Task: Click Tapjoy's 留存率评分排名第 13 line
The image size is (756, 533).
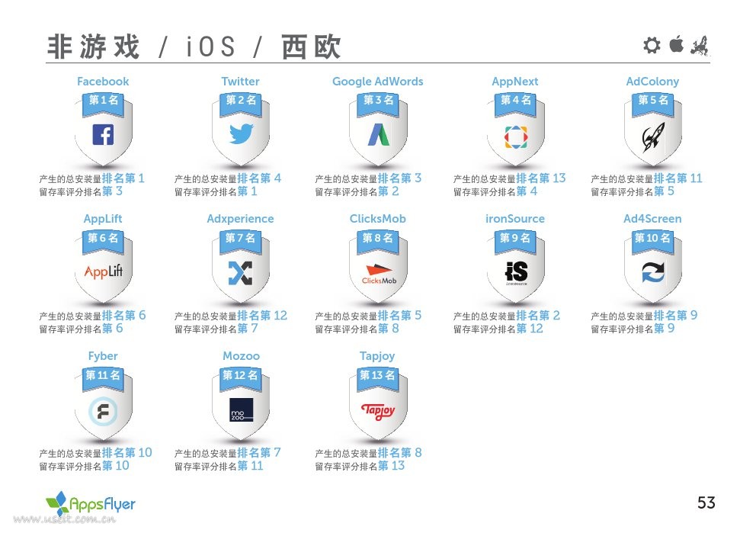Action: 360,466
